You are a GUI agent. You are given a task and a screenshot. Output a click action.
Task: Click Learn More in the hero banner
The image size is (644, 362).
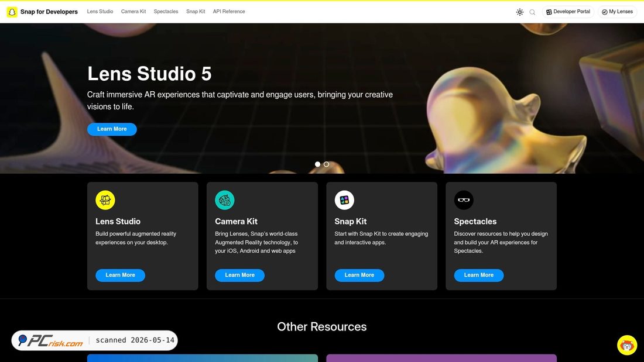coord(112,129)
